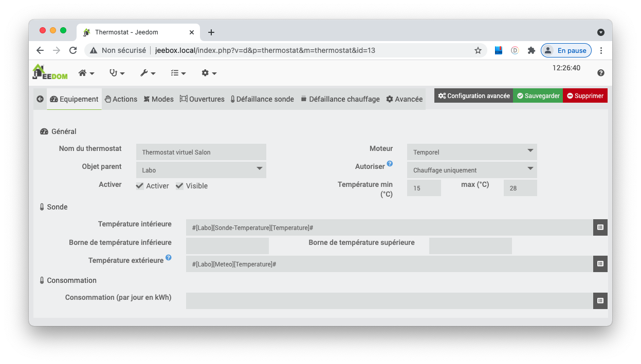641x364 pixels.
Task: Open the wrench tools menu
Action: click(x=148, y=73)
